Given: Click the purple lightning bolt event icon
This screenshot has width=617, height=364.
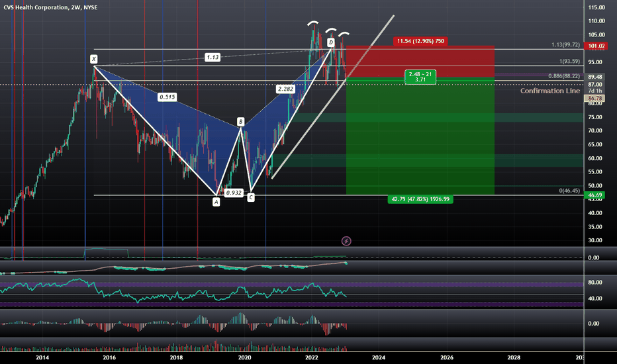Looking at the screenshot, I should click(346, 241).
